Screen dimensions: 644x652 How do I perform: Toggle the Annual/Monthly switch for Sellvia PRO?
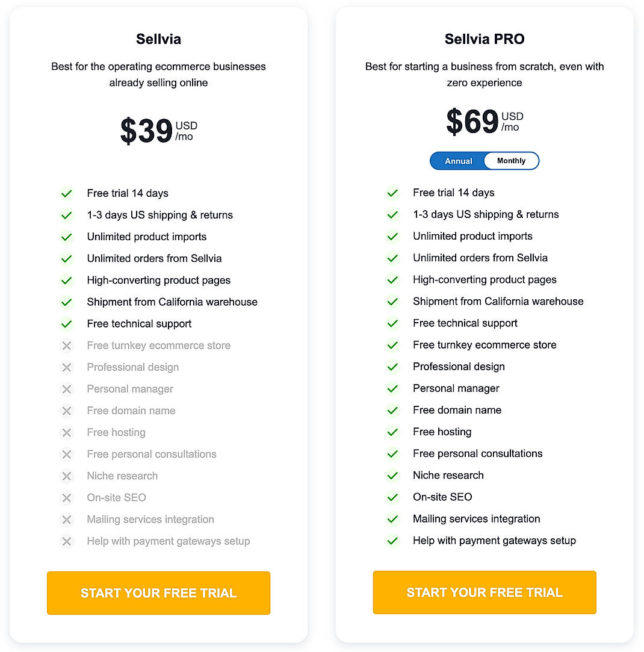485,161
